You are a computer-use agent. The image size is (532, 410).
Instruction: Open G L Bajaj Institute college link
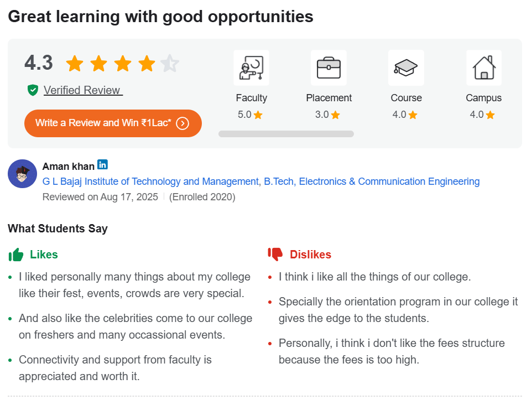(x=150, y=181)
